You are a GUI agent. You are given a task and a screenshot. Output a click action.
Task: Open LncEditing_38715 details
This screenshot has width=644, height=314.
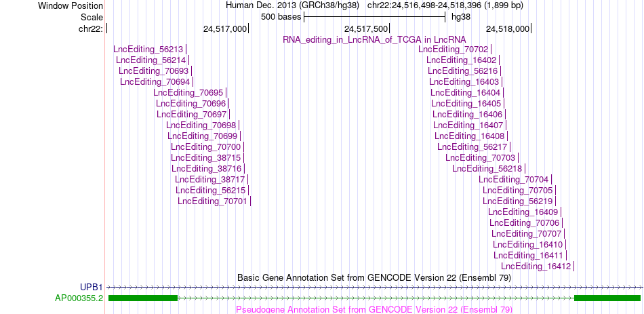206,157
